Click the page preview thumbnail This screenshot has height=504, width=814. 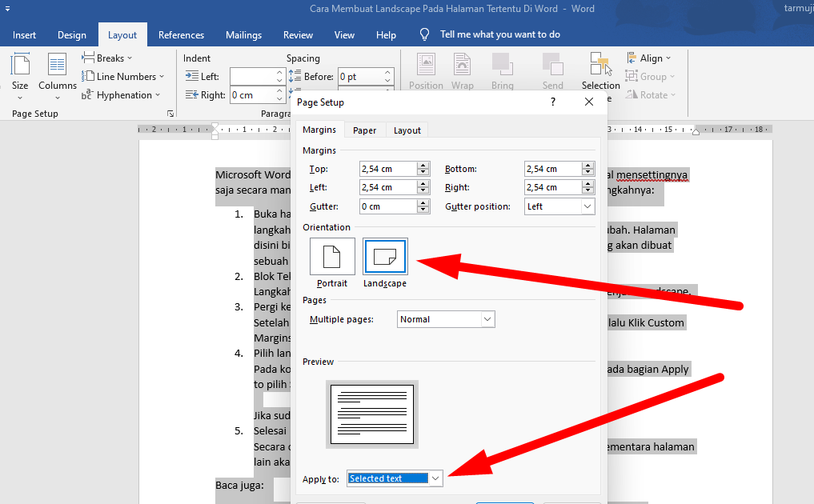tap(372, 414)
